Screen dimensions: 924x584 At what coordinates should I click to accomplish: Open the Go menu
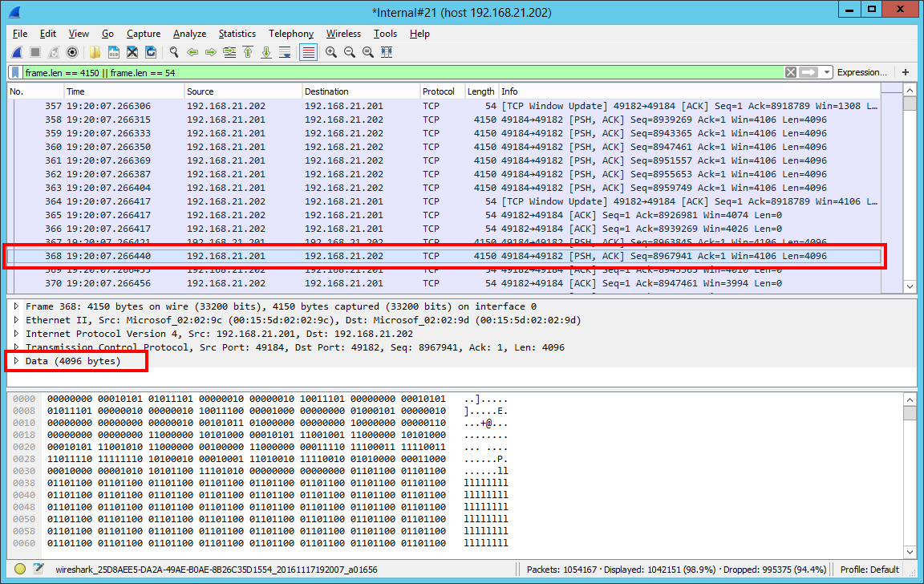[x=107, y=34]
